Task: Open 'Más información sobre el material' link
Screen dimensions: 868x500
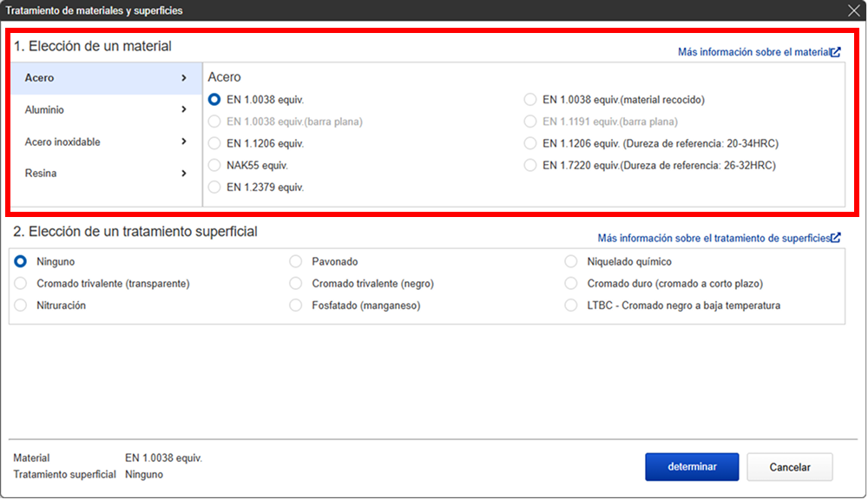Action: (x=753, y=52)
